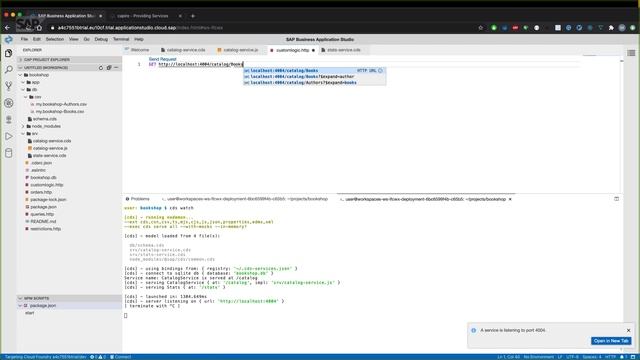Go back in the browser
The width and height of the screenshot is (640, 360).
click(7, 28)
